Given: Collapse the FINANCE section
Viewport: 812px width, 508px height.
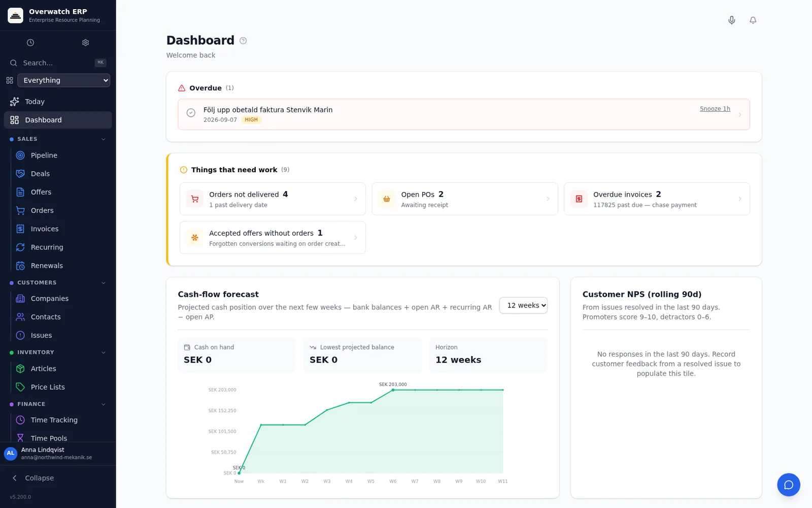Looking at the screenshot, I should pos(104,404).
